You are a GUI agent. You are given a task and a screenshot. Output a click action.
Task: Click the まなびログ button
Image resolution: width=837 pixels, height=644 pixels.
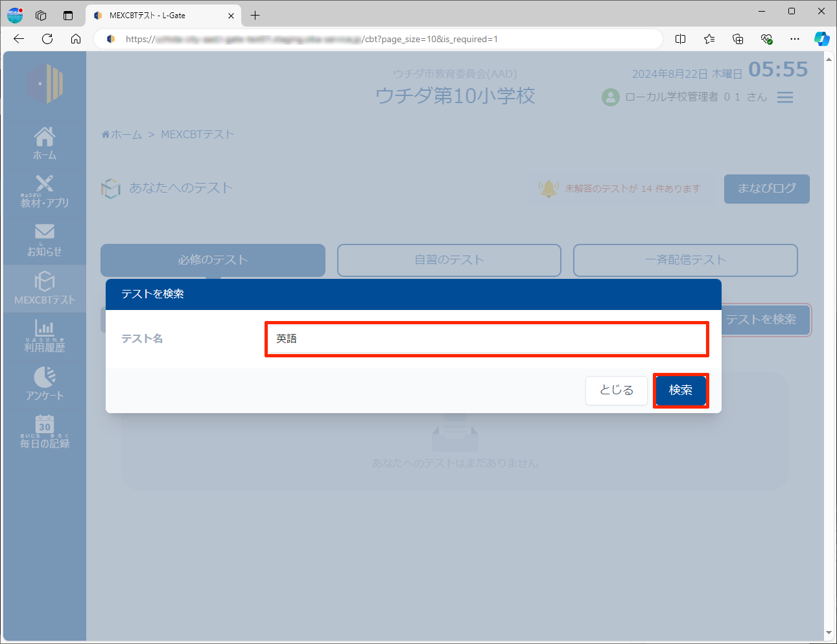pyautogui.click(x=766, y=189)
